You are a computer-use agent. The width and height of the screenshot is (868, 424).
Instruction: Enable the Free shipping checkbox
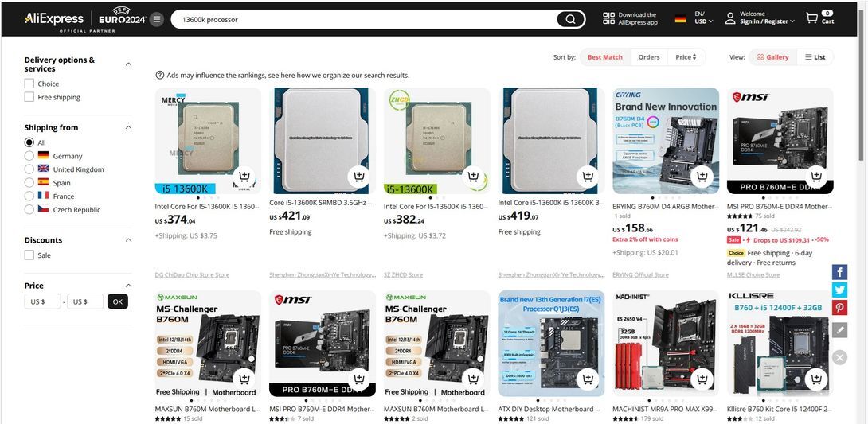[x=29, y=97]
